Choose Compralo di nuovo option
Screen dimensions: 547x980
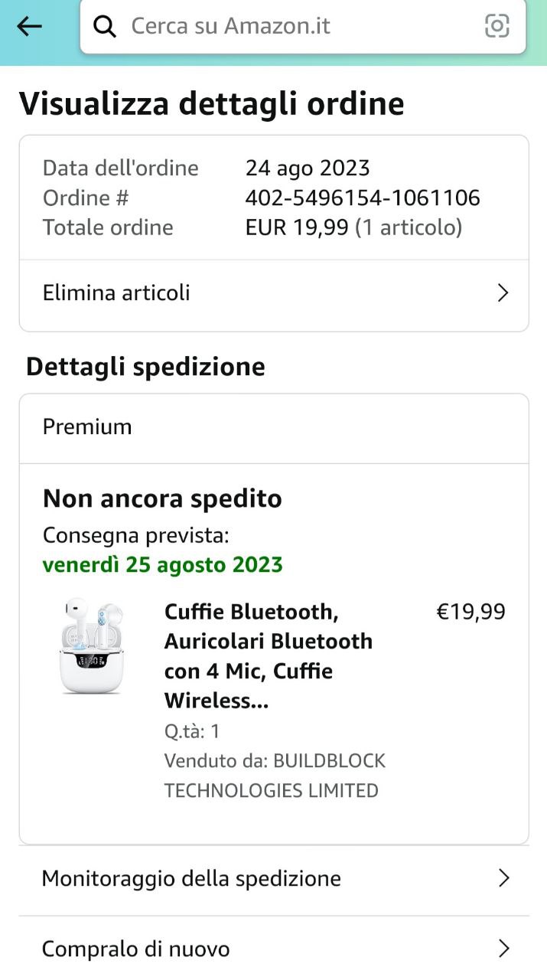click(274, 949)
